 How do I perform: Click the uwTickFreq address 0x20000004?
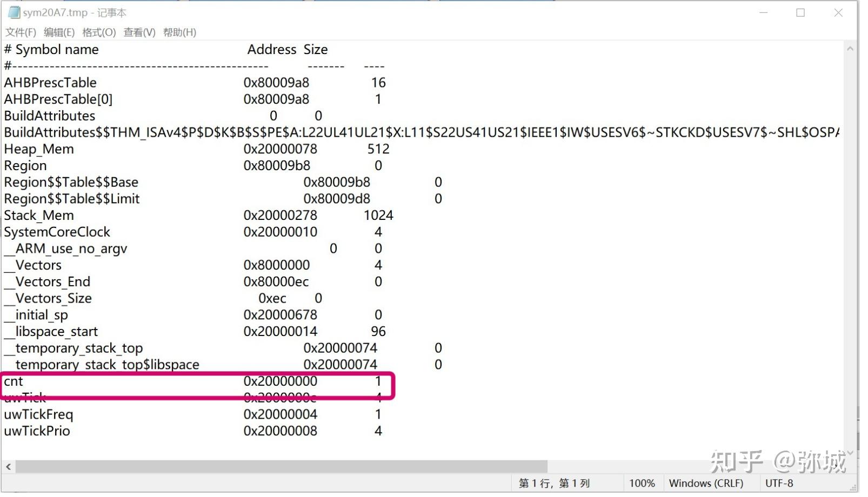[x=281, y=415]
